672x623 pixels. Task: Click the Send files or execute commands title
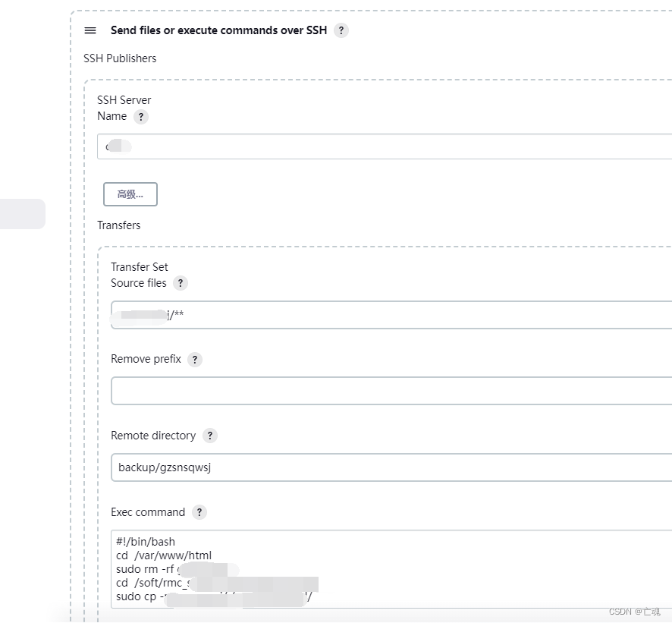218,30
